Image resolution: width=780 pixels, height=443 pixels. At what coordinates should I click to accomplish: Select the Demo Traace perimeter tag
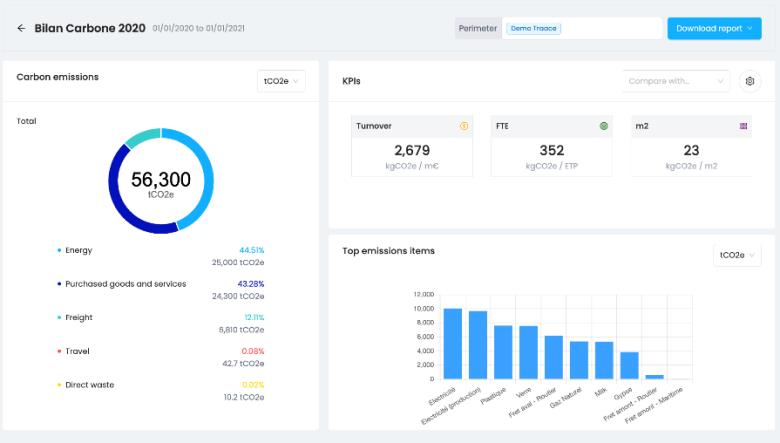pos(534,28)
